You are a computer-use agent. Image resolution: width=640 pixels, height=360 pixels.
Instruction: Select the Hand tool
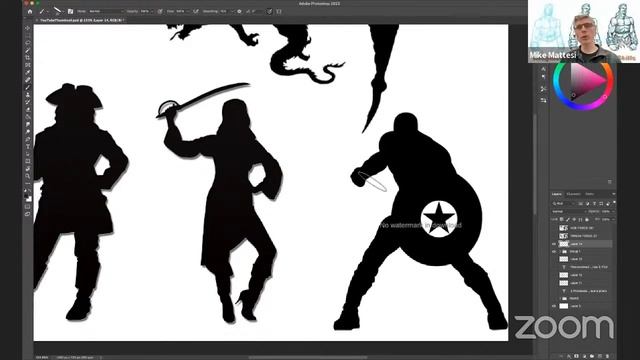[28, 169]
